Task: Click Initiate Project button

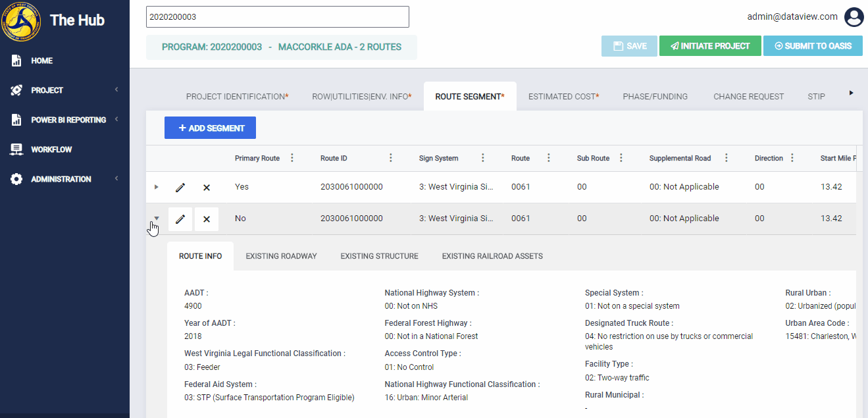Action: (x=710, y=46)
